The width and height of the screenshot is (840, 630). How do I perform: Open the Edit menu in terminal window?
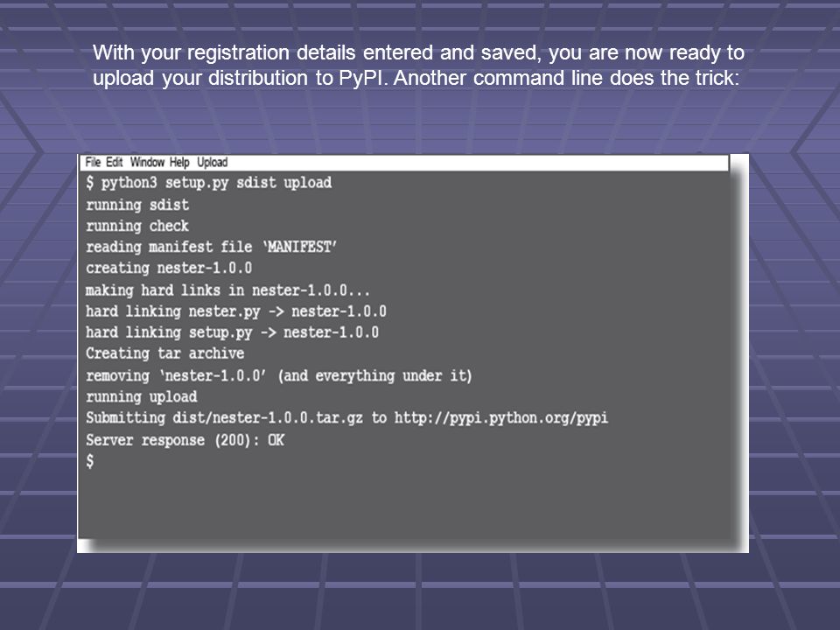pos(114,163)
